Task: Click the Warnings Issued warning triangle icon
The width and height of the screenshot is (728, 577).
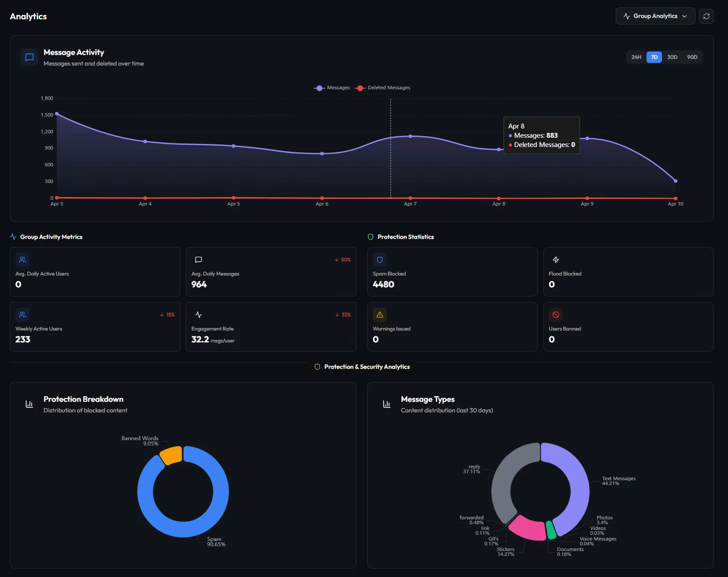Action: pyautogui.click(x=380, y=314)
